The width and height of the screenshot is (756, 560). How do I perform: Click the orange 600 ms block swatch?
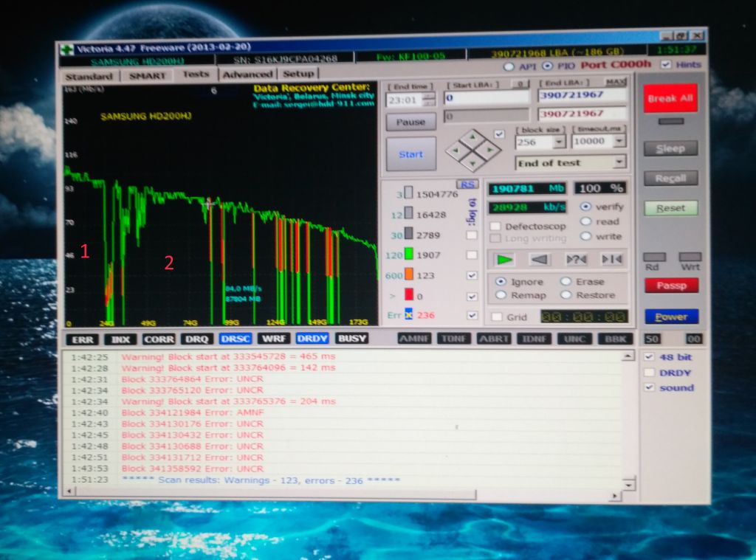(409, 274)
